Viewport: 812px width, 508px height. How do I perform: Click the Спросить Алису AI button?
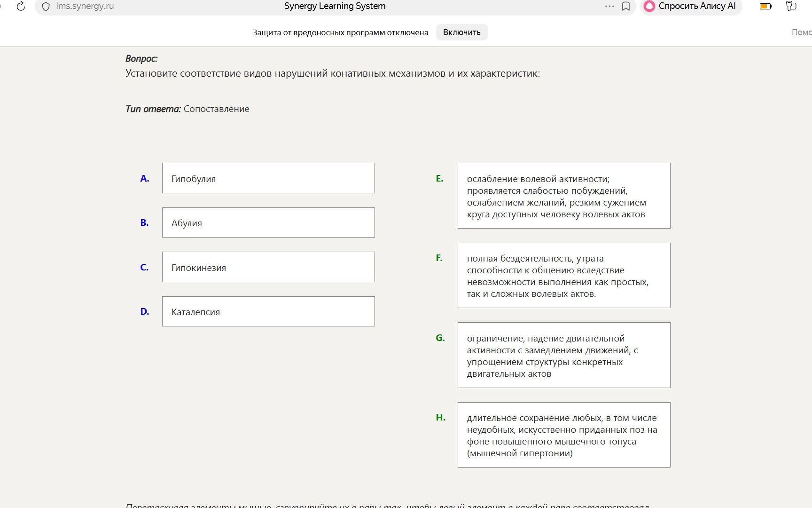[691, 6]
